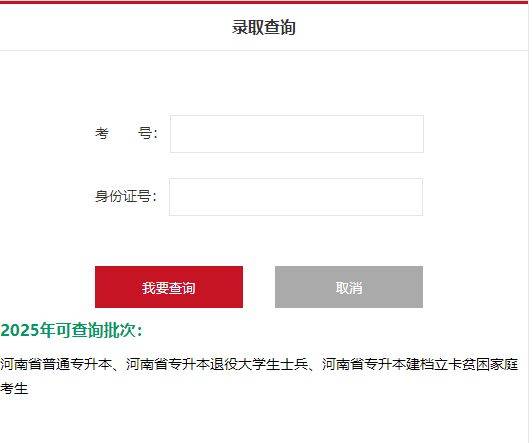
Task: Click the 考号 input field
Action: (x=297, y=134)
